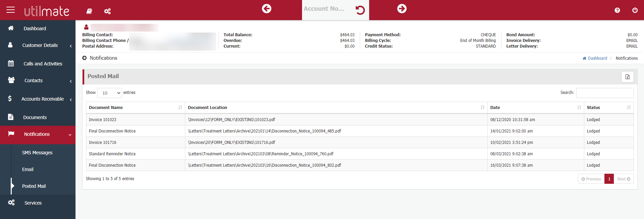644x219 pixels.
Task: Click the Next pagination button
Action: pyautogui.click(x=624, y=179)
